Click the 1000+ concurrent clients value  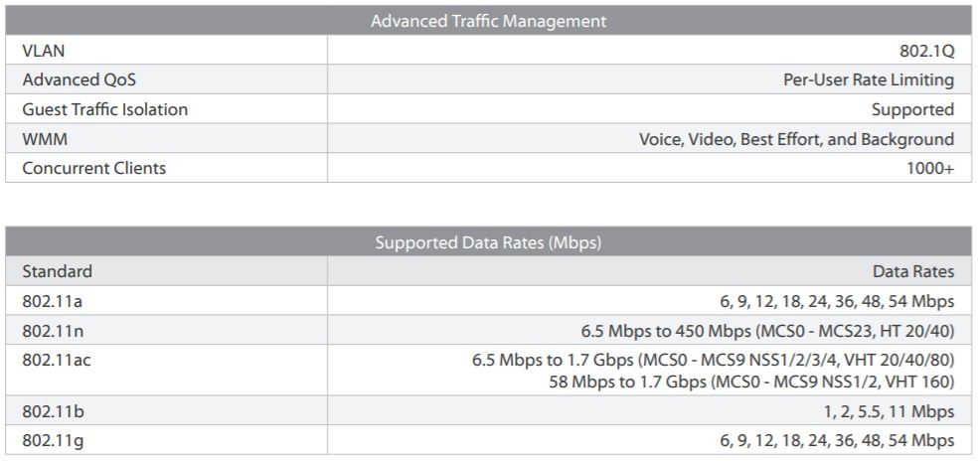click(x=929, y=168)
